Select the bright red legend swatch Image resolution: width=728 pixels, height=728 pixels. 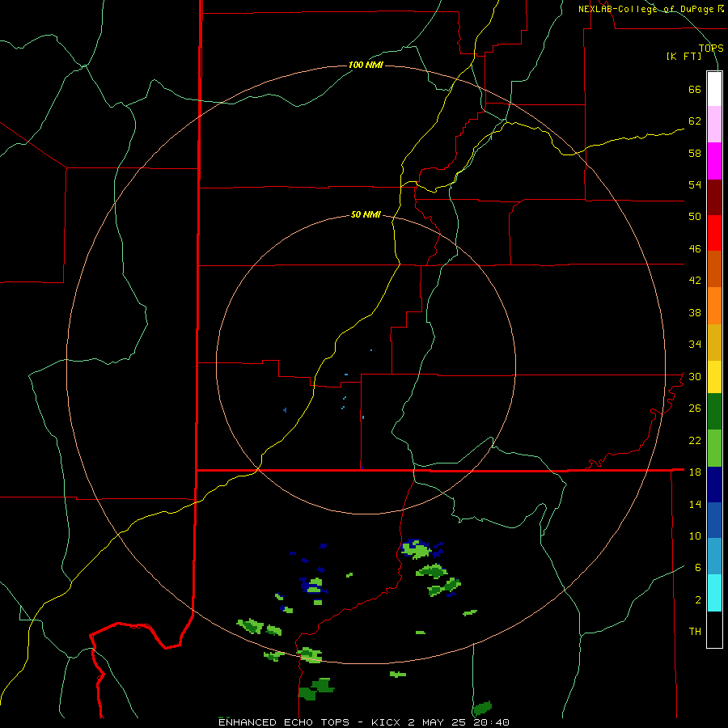point(714,233)
